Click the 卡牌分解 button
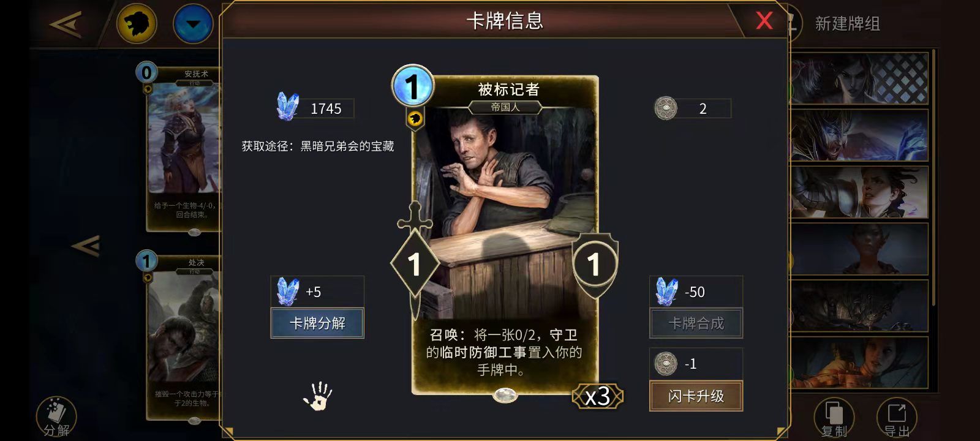The height and width of the screenshot is (441, 980). click(x=317, y=323)
